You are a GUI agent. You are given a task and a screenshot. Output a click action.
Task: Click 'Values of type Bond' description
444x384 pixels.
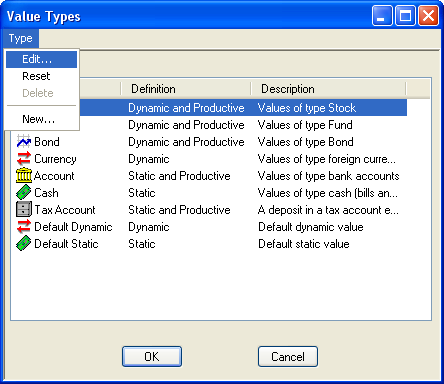pyautogui.click(x=305, y=142)
